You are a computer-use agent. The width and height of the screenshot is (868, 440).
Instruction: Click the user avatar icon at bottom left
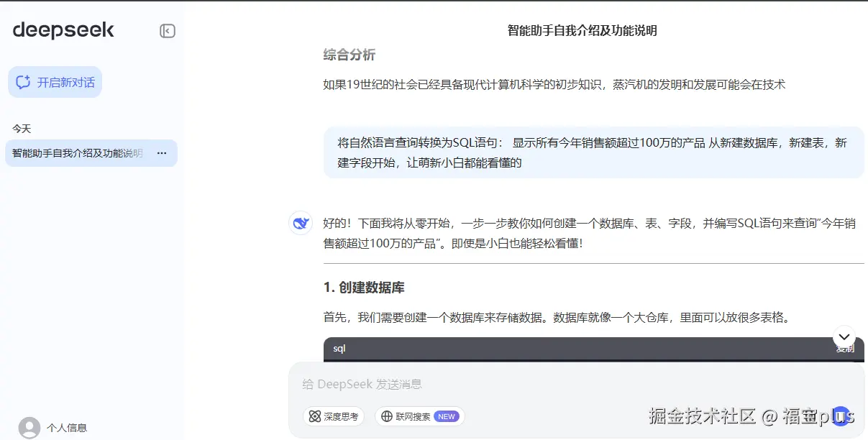pos(29,428)
